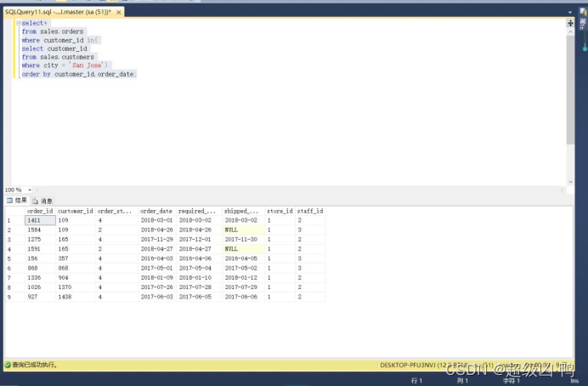The width and height of the screenshot is (588, 386).
Task: Click the editor vertical scrollbar thumb
Action: tap(570, 90)
